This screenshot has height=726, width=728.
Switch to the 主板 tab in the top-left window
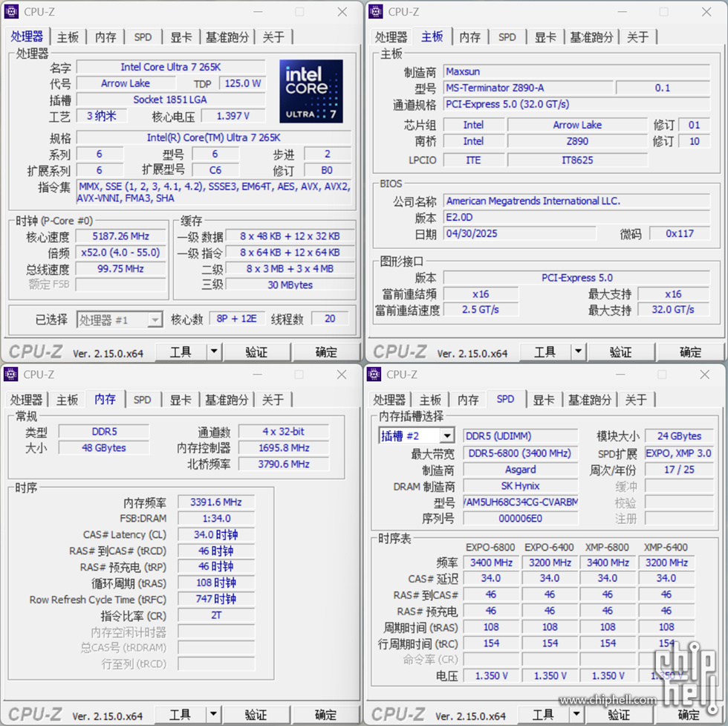tap(68, 37)
